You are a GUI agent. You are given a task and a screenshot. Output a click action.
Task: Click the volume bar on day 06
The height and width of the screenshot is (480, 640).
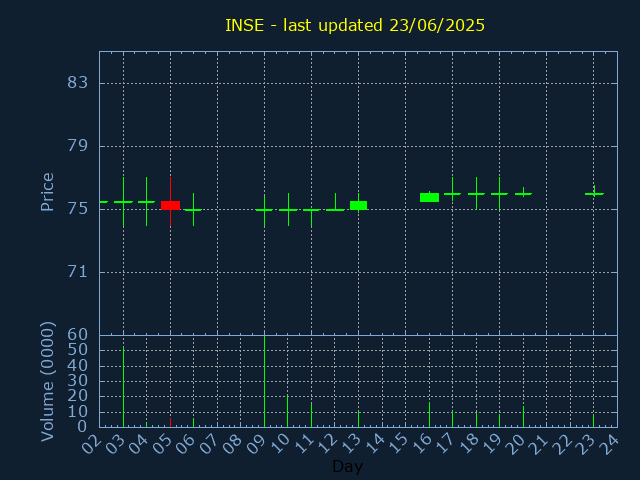(x=193, y=422)
